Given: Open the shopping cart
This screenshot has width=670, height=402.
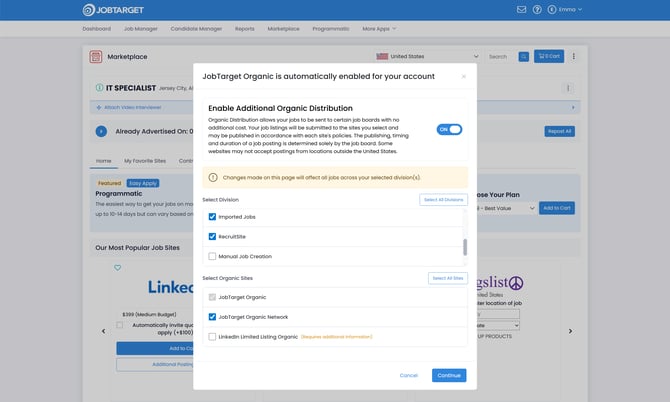Looking at the screenshot, I should (548, 57).
